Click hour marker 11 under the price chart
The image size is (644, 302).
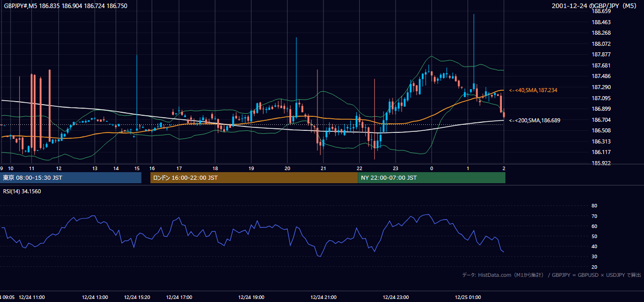(31, 169)
